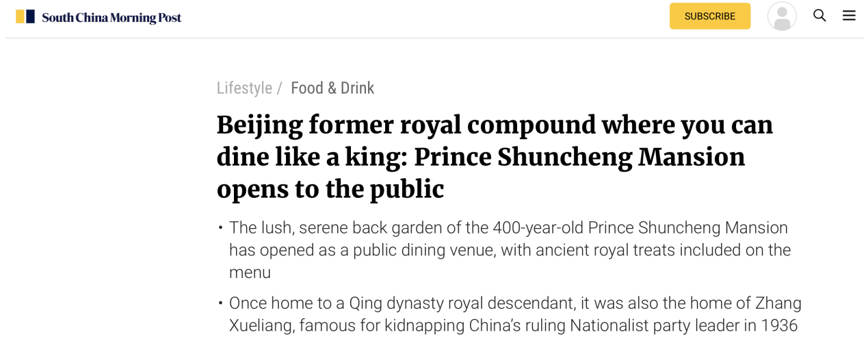This screenshot has width=868, height=352.
Task: Click the yellow SUBSCRIBE button
Action: [x=710, y=16]
